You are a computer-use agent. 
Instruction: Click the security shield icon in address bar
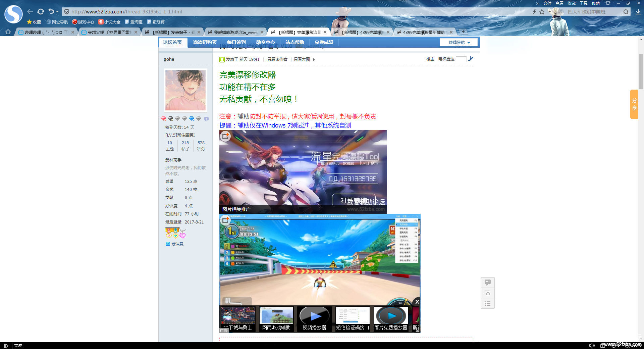[x=67, y=12]
